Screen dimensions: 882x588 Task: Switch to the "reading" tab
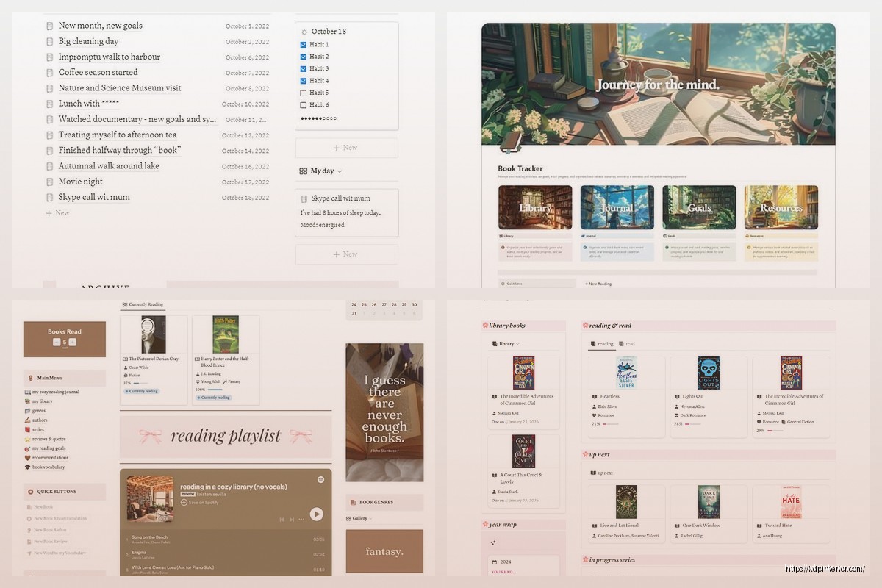pyautogui.click(x=602, y=344)
